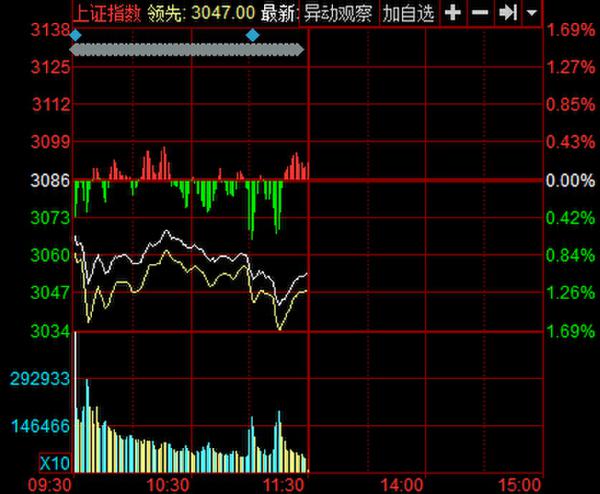
Task: Click the plus zoom-in icon
Action: 453,13
